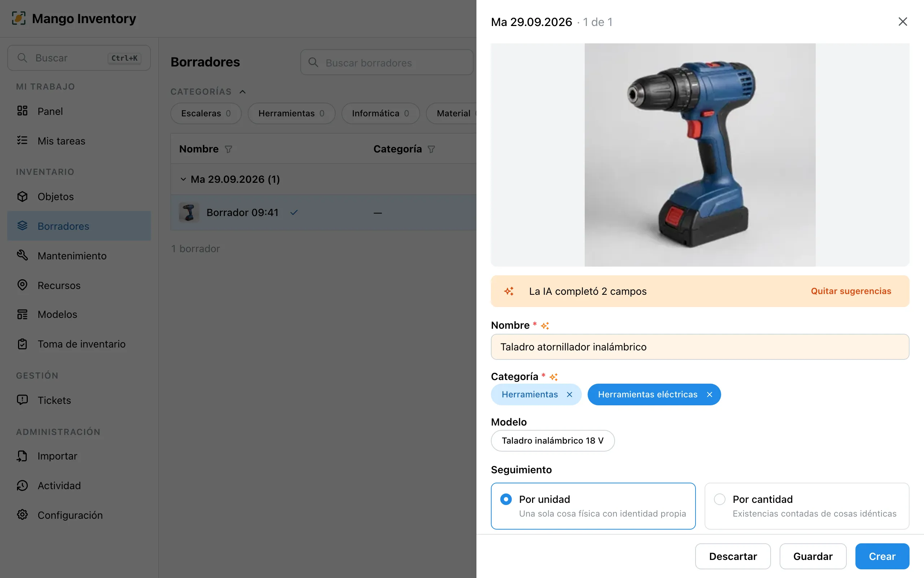Click the Tickets speech bubble icon
The width and height of the screenshot is (924, 578).
[22, 400]
